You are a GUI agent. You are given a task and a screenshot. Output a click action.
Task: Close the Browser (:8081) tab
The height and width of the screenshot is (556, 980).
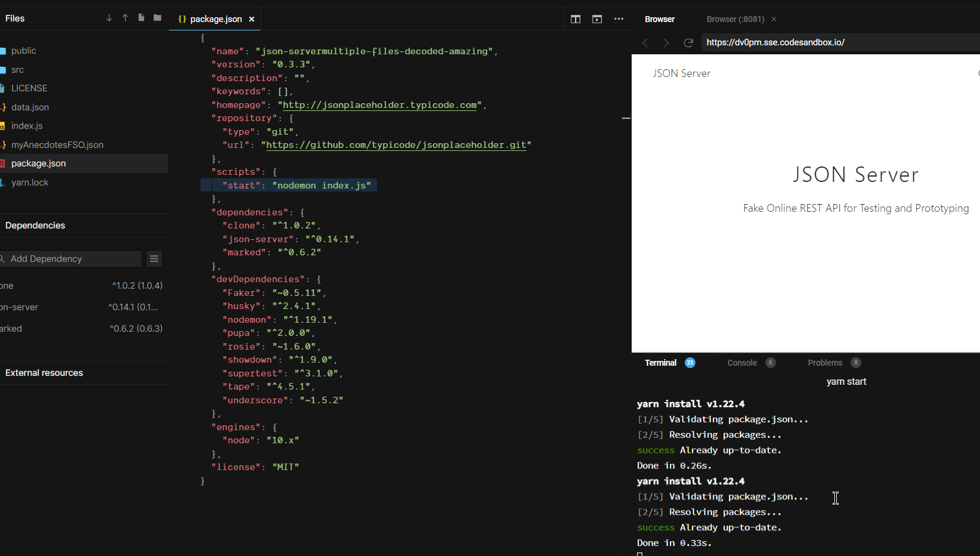pyautogui.click(x=774, y=19)
